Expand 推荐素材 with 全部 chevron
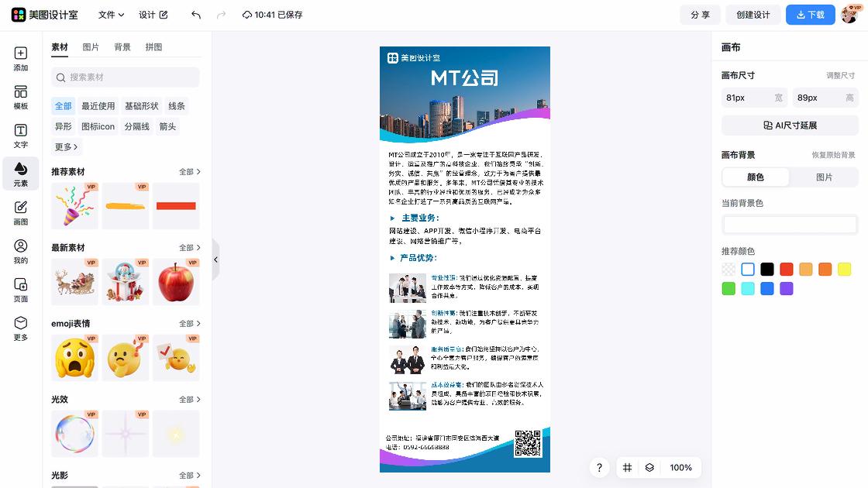Image resolution: width=868 pixels, height=488 pixels. click(188, 171)
